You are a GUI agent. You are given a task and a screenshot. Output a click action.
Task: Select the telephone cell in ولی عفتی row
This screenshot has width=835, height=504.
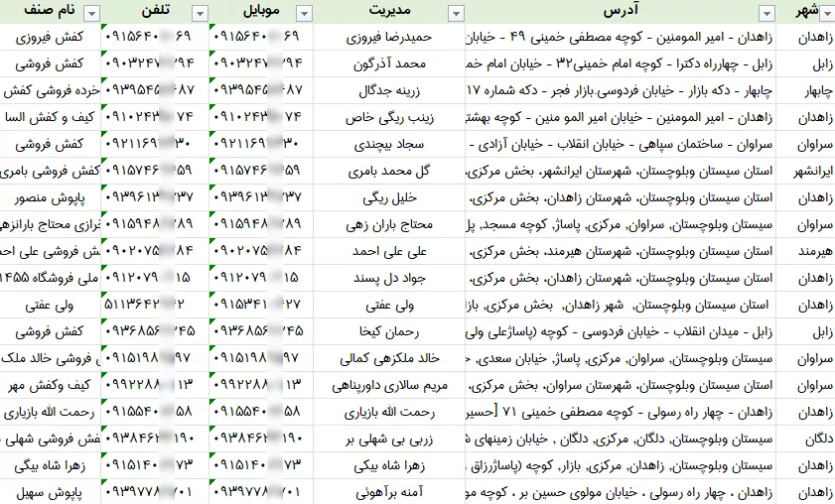(155, 305)
